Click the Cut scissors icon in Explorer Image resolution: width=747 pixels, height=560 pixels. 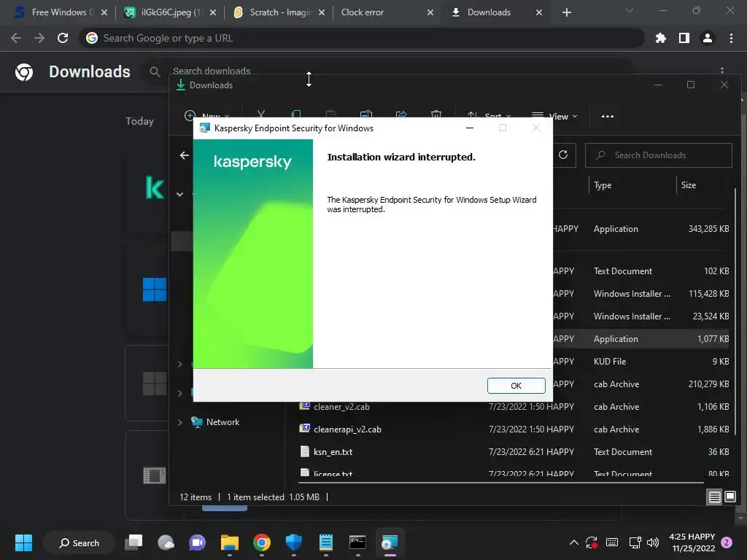tap(261, 114)
